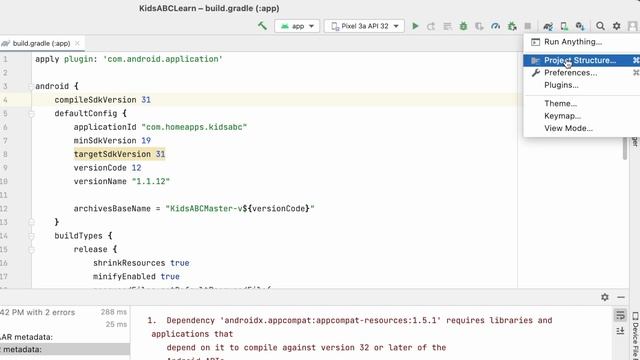Collapse the defaultConfig block fold marker
The image size is (640, 360).
31,113
